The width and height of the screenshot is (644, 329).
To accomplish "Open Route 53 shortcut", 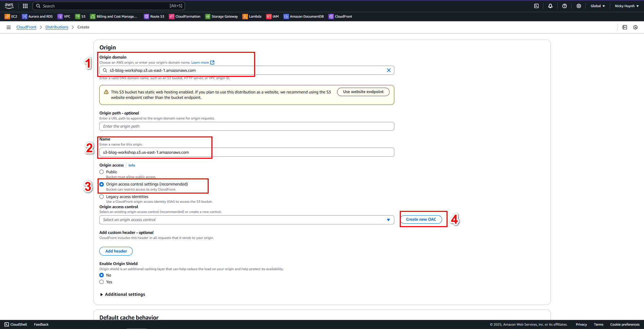I will pos(154,16).
